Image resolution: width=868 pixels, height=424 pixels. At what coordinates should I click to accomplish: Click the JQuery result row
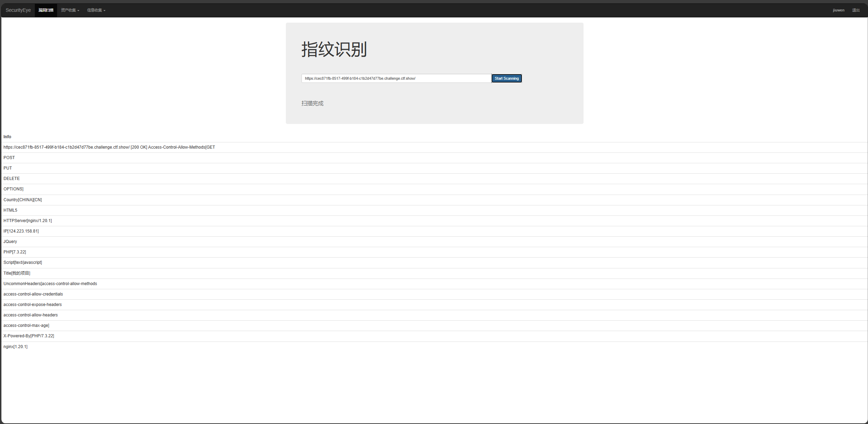(x=10, y=242)
